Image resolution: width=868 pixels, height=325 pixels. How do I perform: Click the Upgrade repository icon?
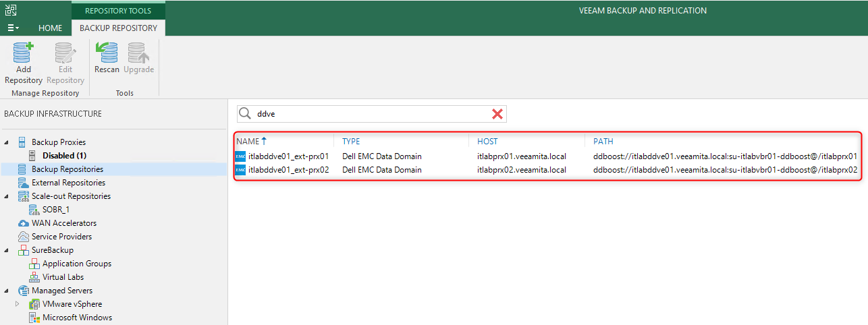coord(138,53)
